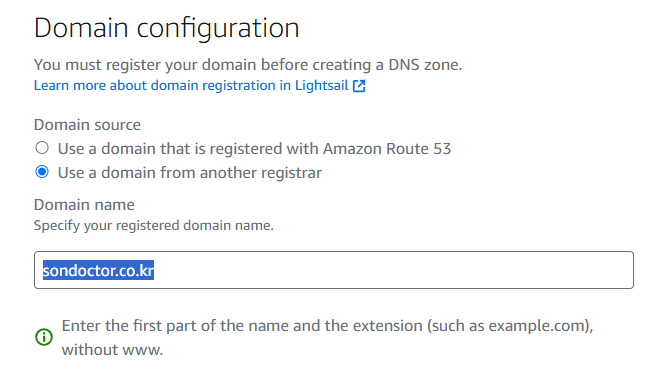Click the 'Specify your registered domain name' hint
Viewport: 657px width, 374px height.
[153, 226]
